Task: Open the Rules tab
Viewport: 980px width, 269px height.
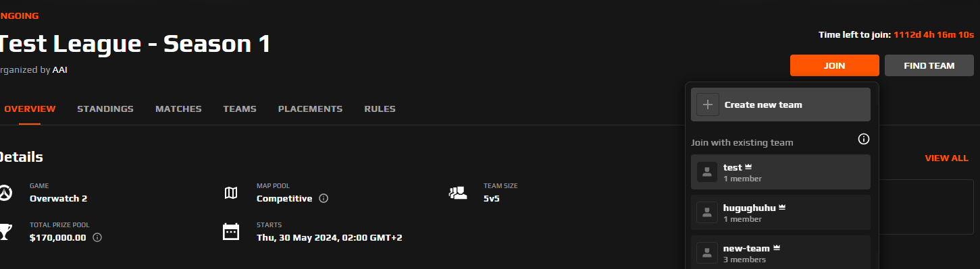Action: [380, 109]
